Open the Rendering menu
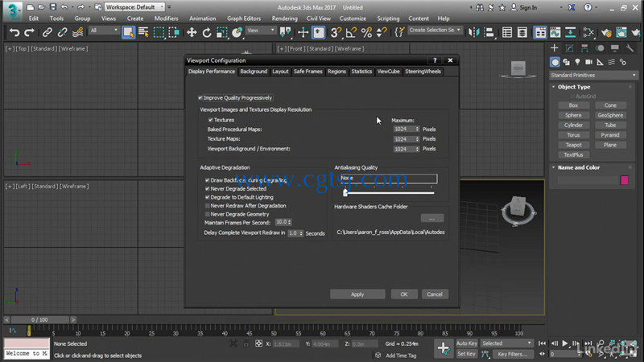The width and height of the screenshot is (644, 362). click(x=284, y=19)
